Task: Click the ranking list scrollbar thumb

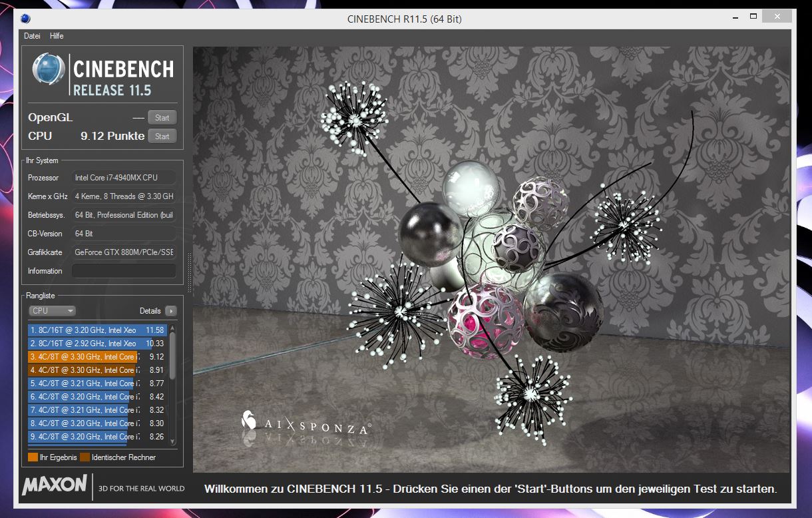Action: [173, 356]
